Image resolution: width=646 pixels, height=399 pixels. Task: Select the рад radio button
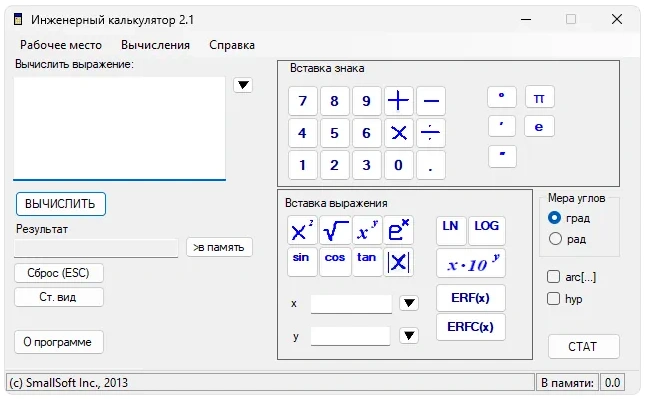click(555, 239)
